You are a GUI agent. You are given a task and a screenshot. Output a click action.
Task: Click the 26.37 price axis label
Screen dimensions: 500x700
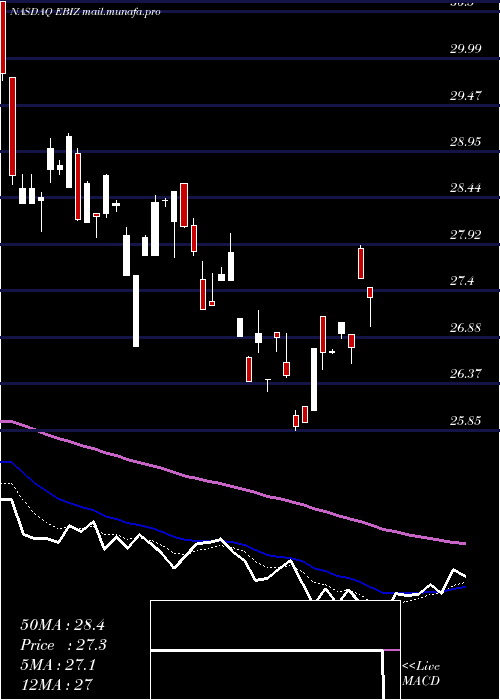point(466,374)
